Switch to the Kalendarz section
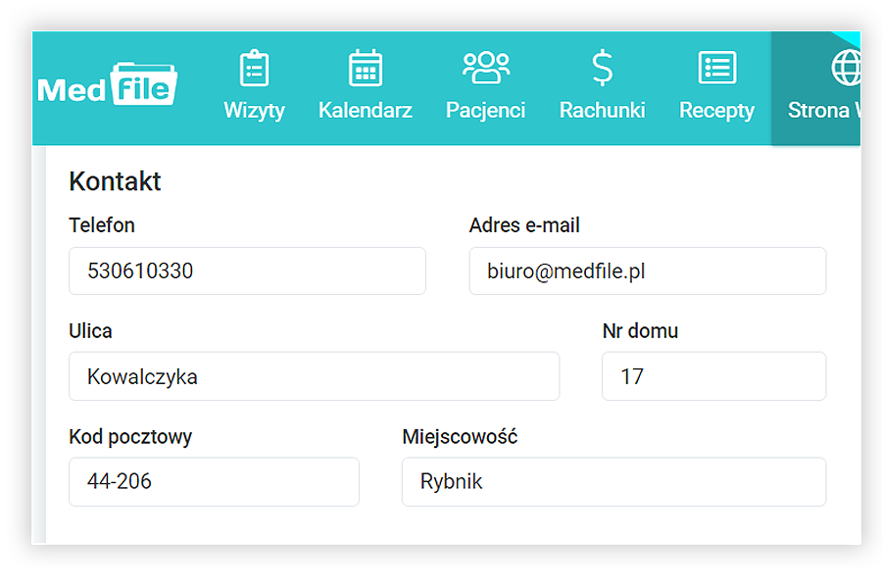 [x=365, y=110]
